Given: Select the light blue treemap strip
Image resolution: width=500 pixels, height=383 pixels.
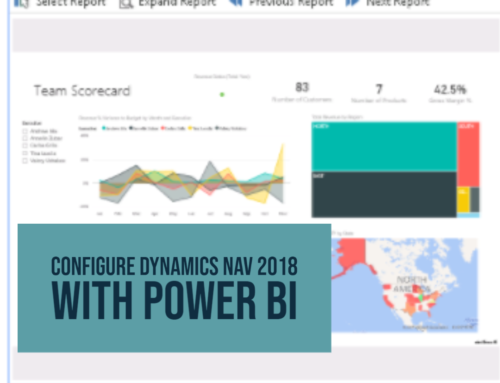Looking at the screenshot, I should (468, 215).
